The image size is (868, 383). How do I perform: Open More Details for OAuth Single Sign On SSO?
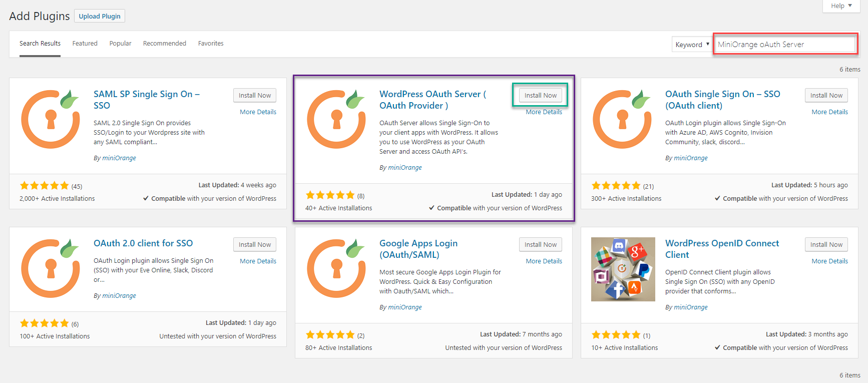coord(829,112)
